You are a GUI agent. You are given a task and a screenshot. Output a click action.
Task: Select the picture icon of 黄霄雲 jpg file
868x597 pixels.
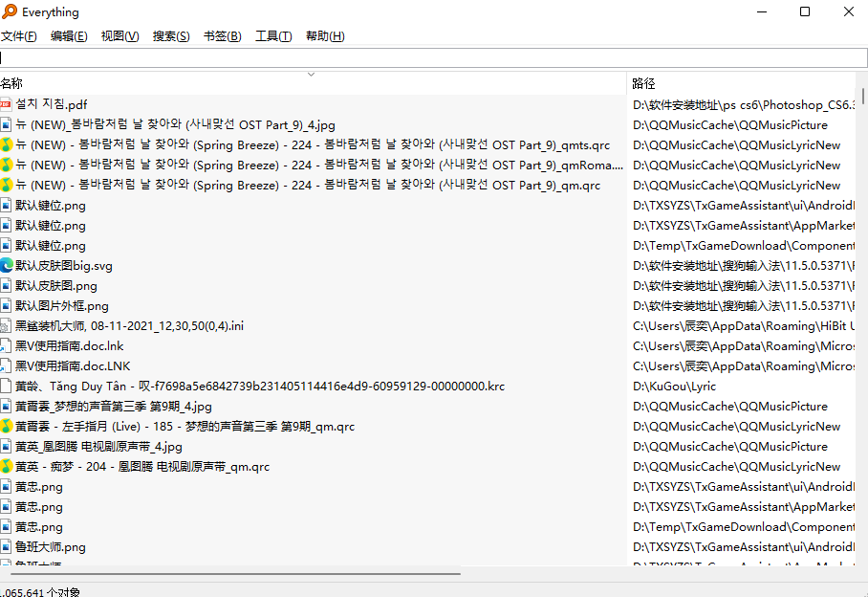point(10,406)
